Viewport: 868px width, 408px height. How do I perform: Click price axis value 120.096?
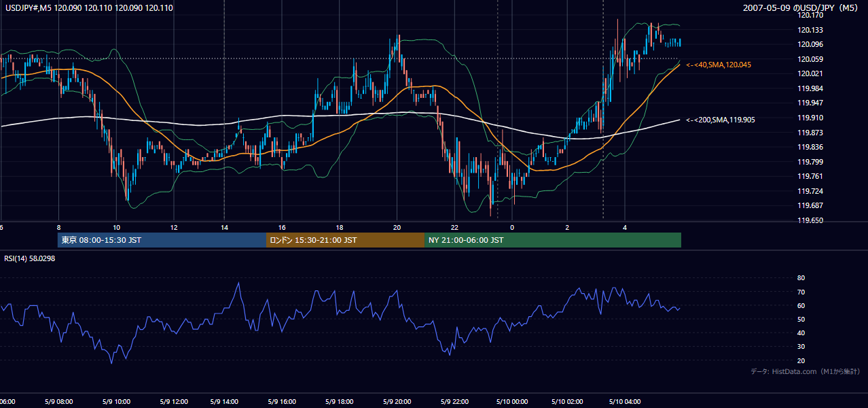[810, 44]
